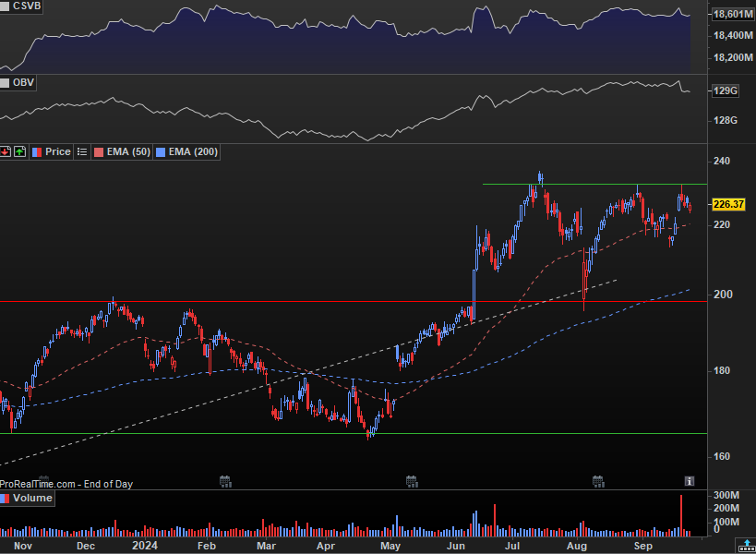The height and width of the screenshot is (554, 756).
Task: Select the OBV indicator label
Action: point(21,82)
